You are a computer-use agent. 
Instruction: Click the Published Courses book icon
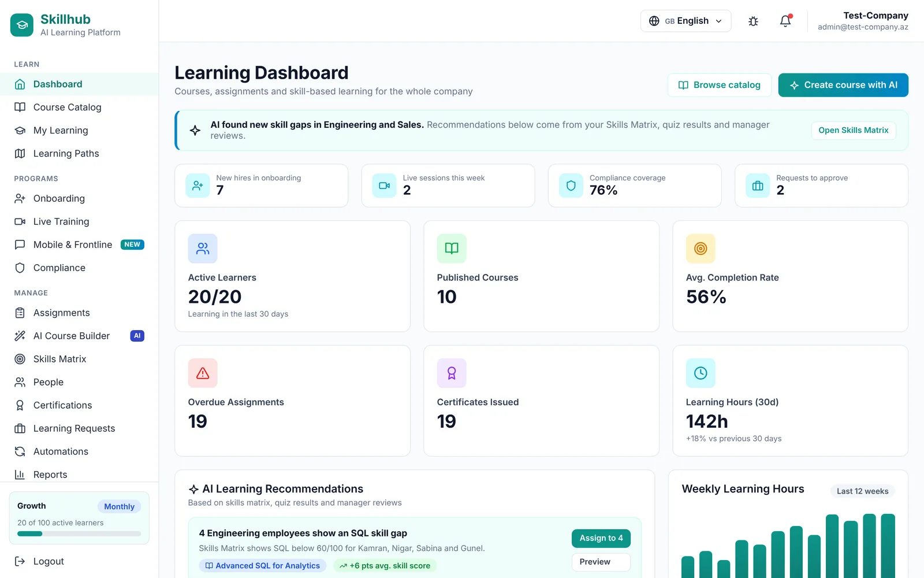pyautogui.click(x=452, y=249)
